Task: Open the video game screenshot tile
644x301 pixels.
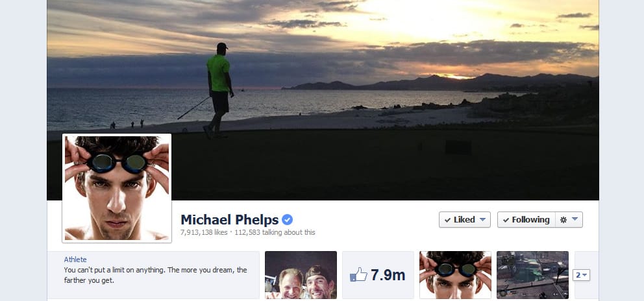Action: [x=532, y=274]
